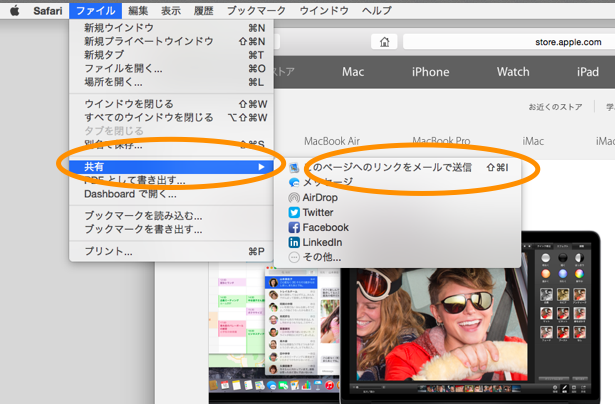Choose 新規ウインドウ from the File menu
The image size is (615, 404).
(171, 28)
